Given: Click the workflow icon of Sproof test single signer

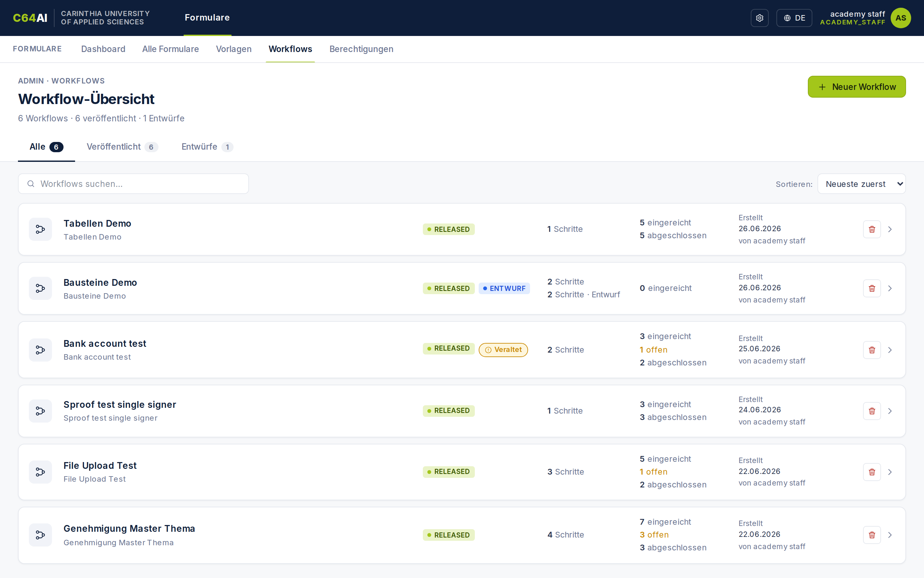Looking at the screenshot, I should click(40, 411).
